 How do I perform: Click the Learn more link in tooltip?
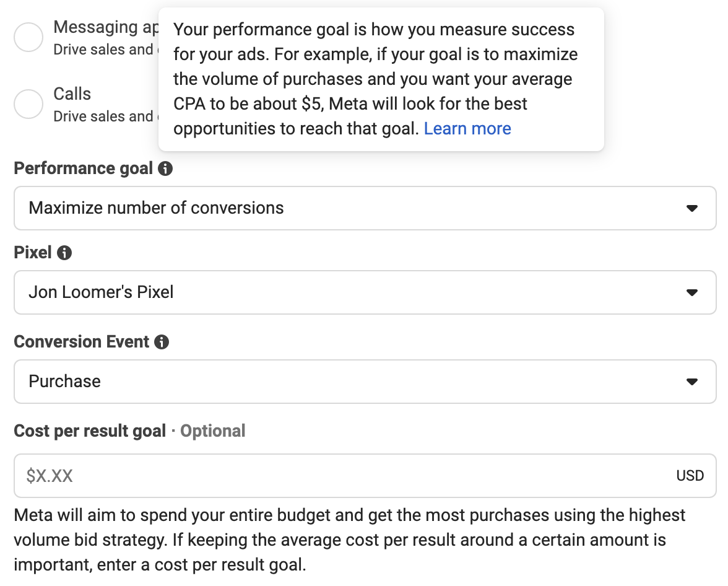[467, 129]
